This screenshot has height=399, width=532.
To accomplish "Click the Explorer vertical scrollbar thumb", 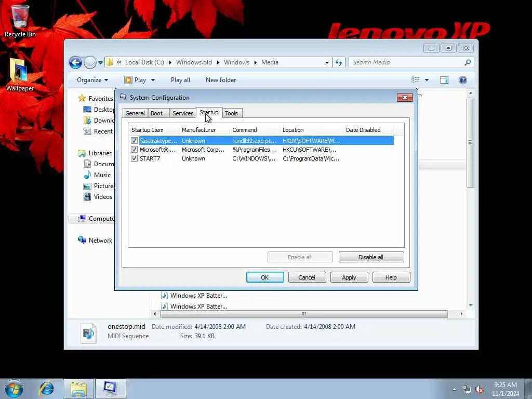I will coord(470,142).
